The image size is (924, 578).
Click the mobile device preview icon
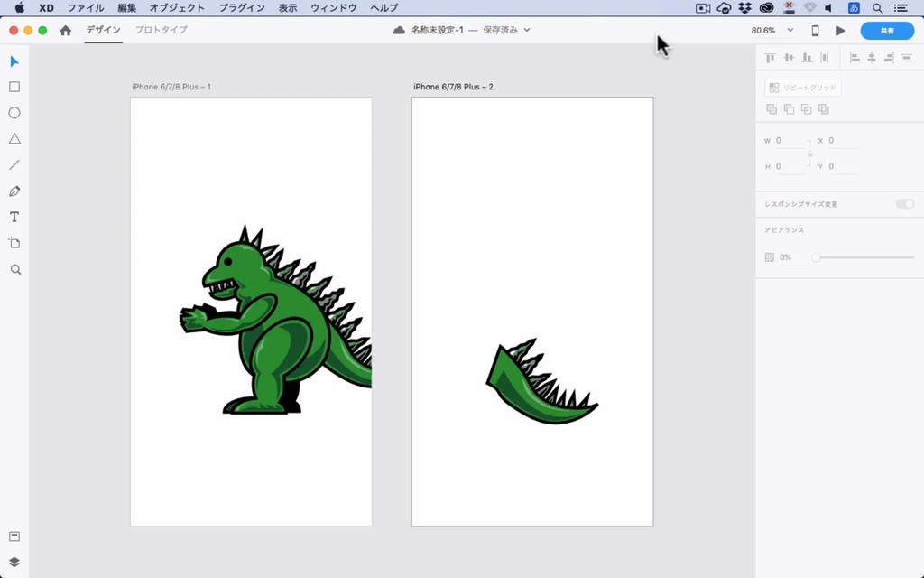[815, 30]
